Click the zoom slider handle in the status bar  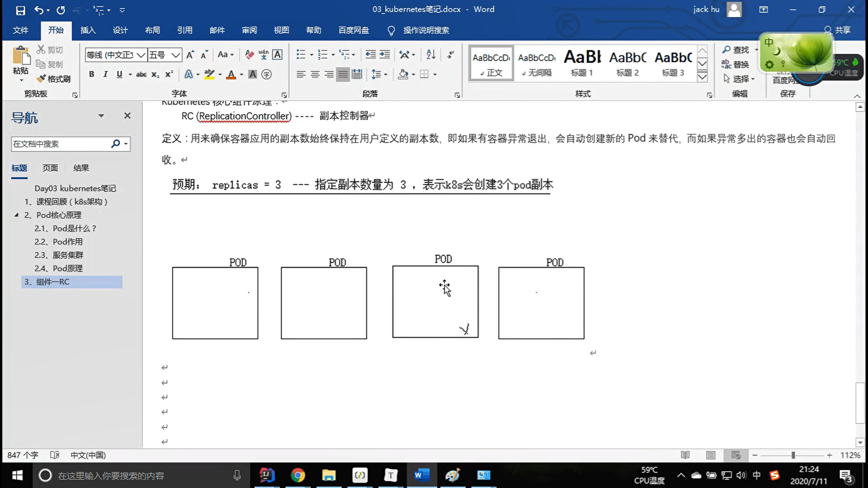793,455
